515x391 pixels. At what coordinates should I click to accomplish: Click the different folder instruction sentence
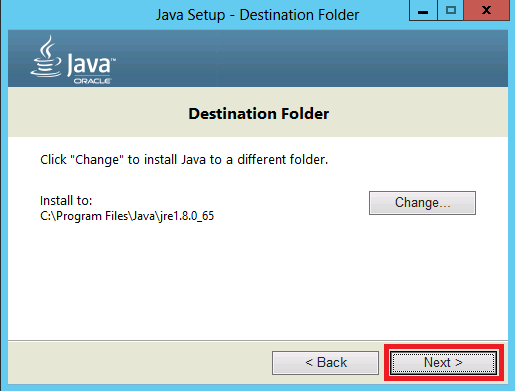coord(184,160)
